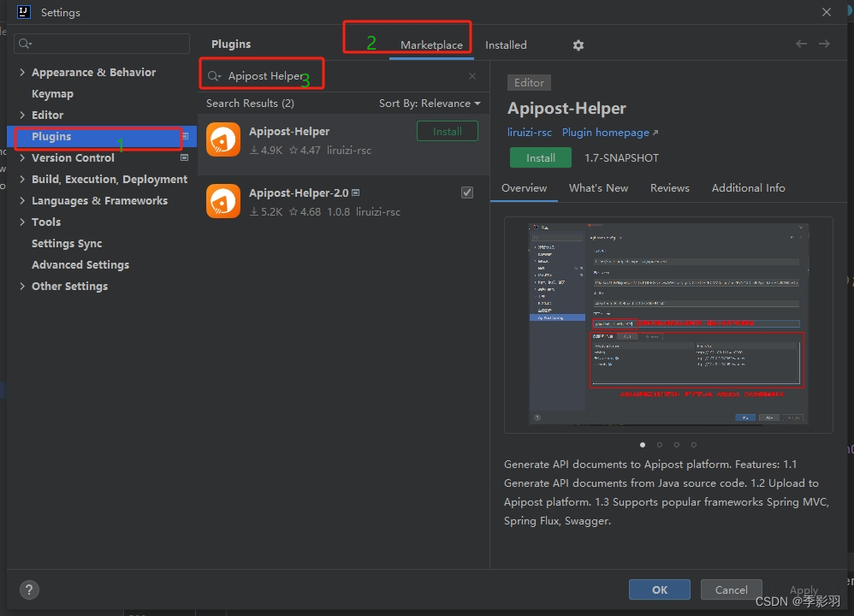Click the OK button
The width and height of the screenshot is (854, 616).
coord(660,589)
